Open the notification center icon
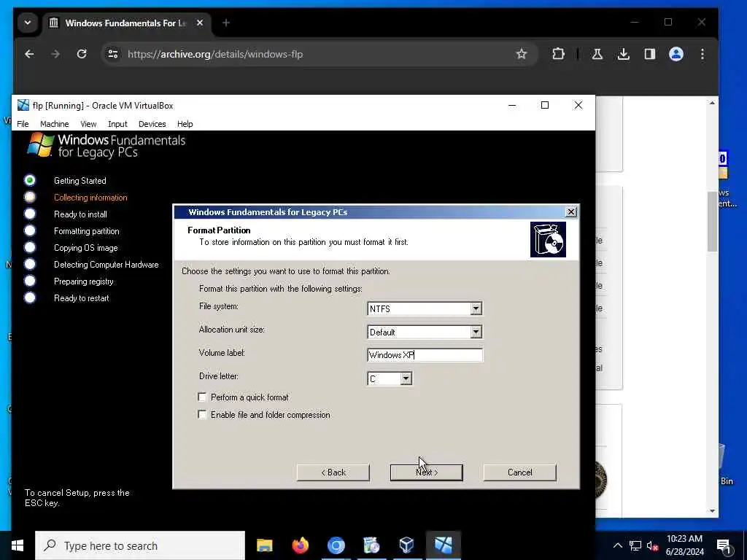 tap(724, 546)
